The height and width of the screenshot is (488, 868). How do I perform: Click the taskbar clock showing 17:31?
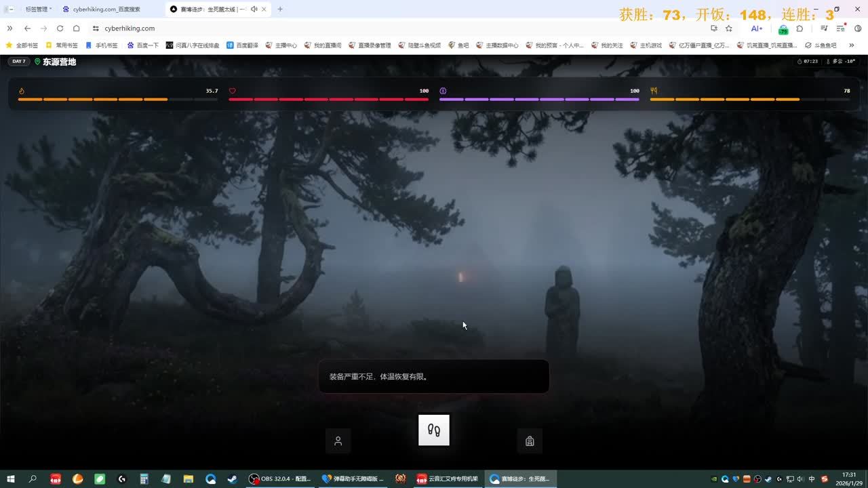point(848,479)
